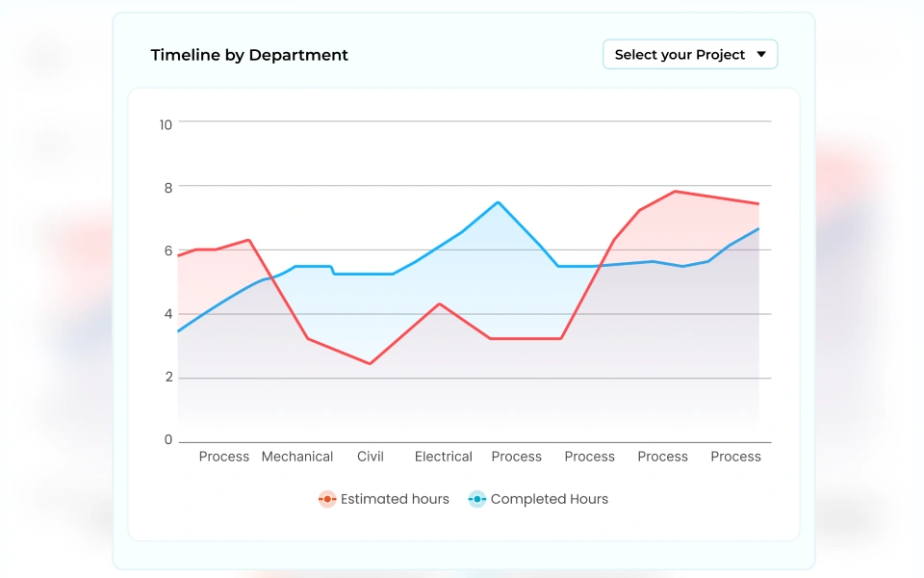Image resolution: width=924 pixels, height=578 pixels.
Task: Select the Civil department axis label
Action: point(371,457)
